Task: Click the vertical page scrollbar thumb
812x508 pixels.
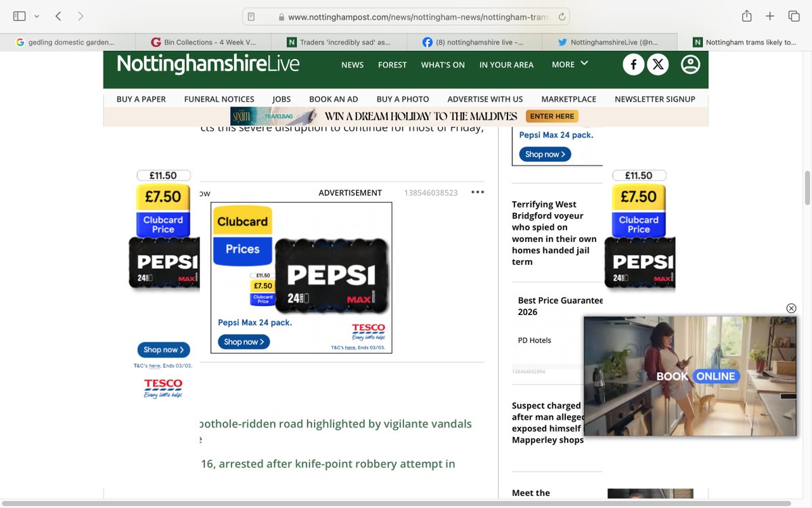Action: pyautogui.click(x=807, y=188)
